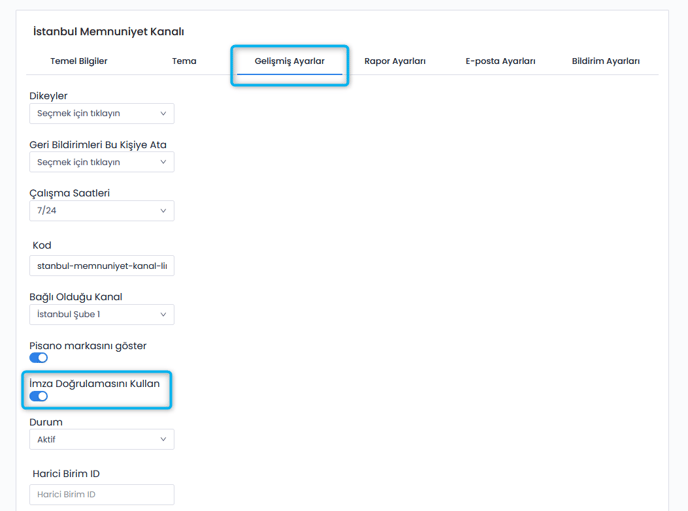688x511 pixels.
Task: Open the Tema tab
Action: [x=184, y=61]
